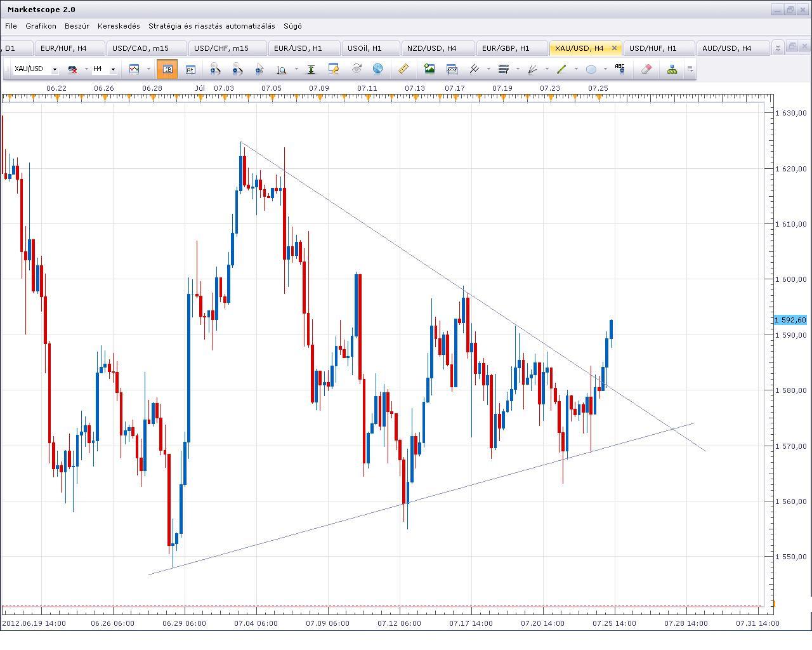Switch to the EUR/GBP, H1 tab
Image resolution: width=812 pixels, height=650 pixels.
(x=511, y=48)
